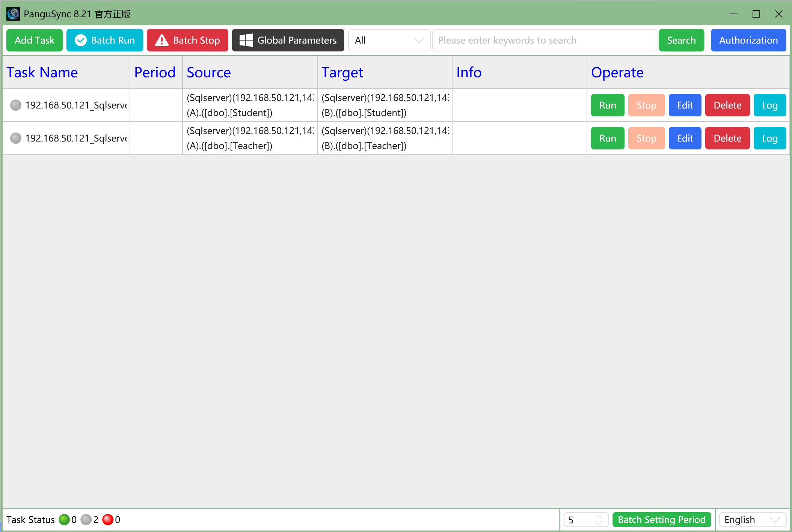Click the Add Task button
Viewport: 792px width, 532px height.
click(35, 40)
